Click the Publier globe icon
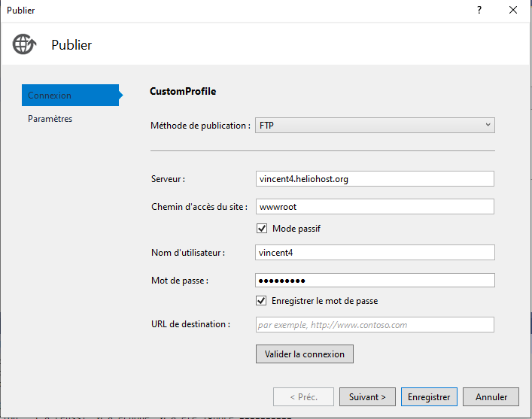Image resolution: width=532 pixels, height=419 pixels. 23,44
